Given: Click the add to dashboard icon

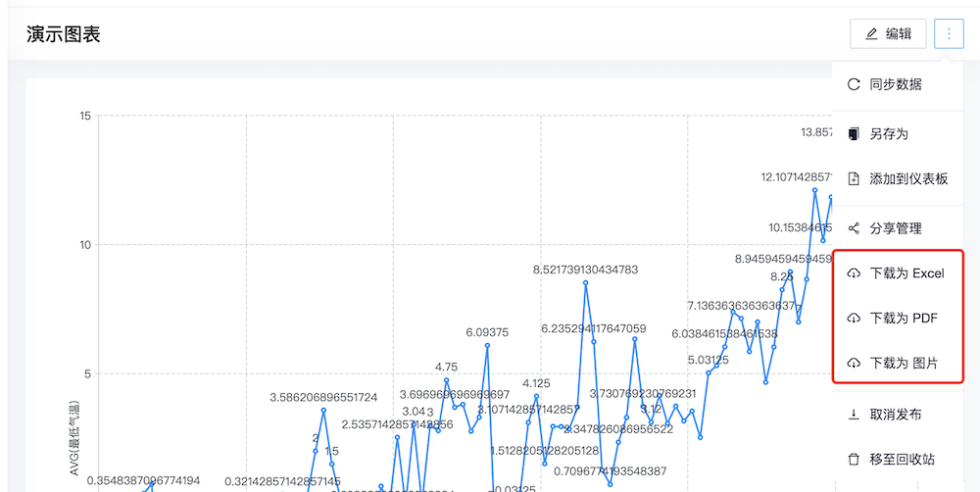Looking at the screenshot, I should pyautogui.click(x=854, y=178).
